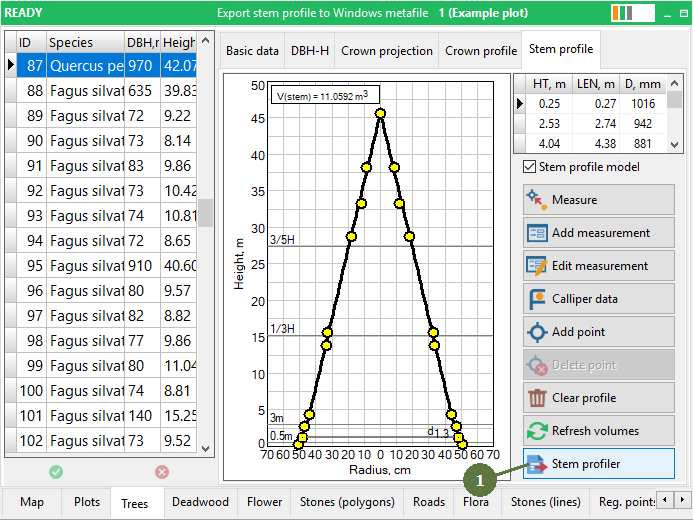The height and width of the screenshot is (520, 693).
Task: Toggle the Stem profile model checkbox
Action: point(530,167)
